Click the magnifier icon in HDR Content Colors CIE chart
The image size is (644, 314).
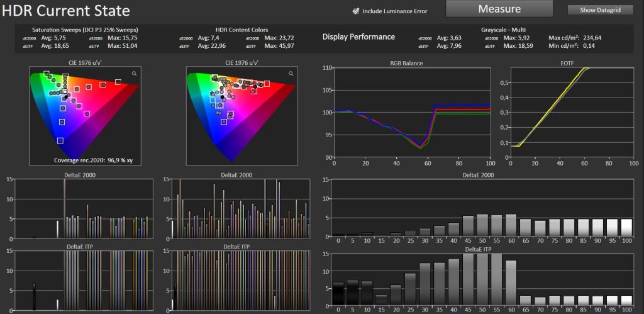pos(291,73)
